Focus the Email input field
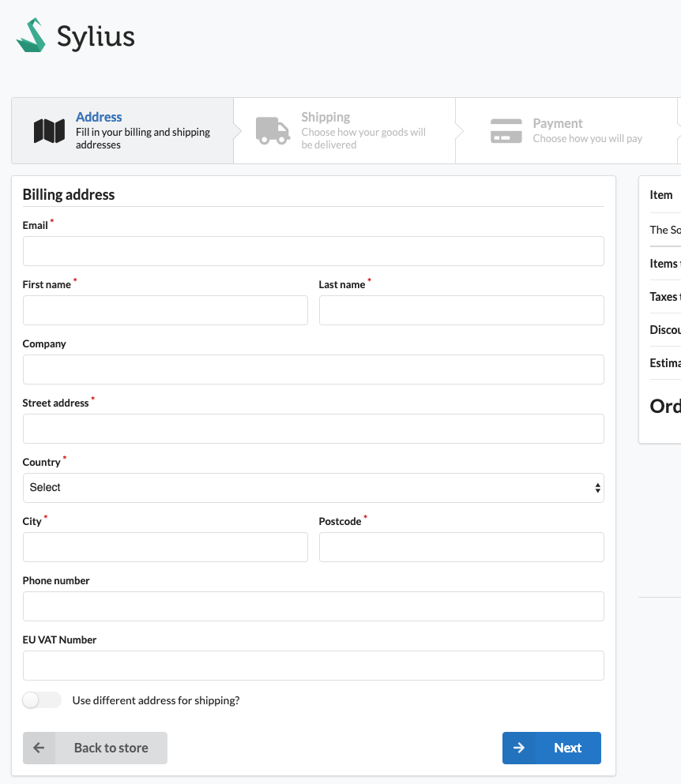Image resolution: width=681 pixels, height=784 pixels. [x=313, y=251]
